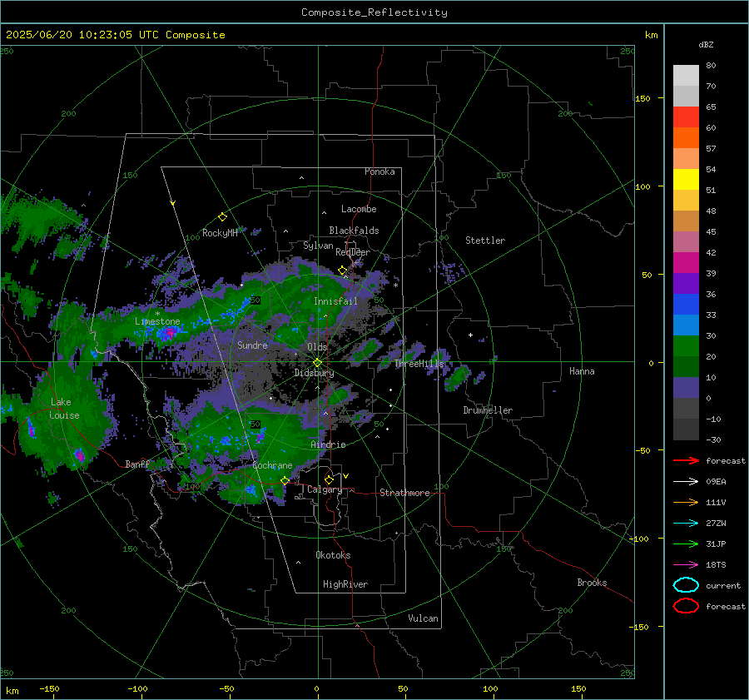Select the red 60-65 dBZ color swatch
Screen dimensions: 749x700
[686, 117]
